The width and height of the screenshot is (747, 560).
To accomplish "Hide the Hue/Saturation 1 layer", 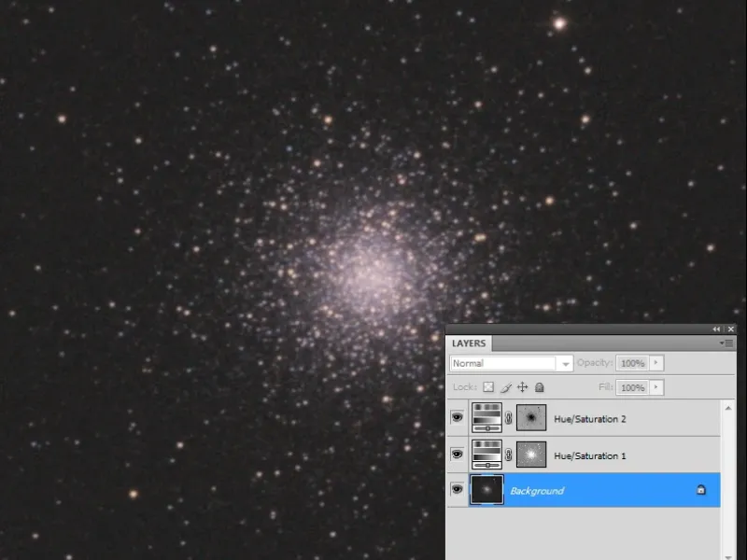I will 457,455.
